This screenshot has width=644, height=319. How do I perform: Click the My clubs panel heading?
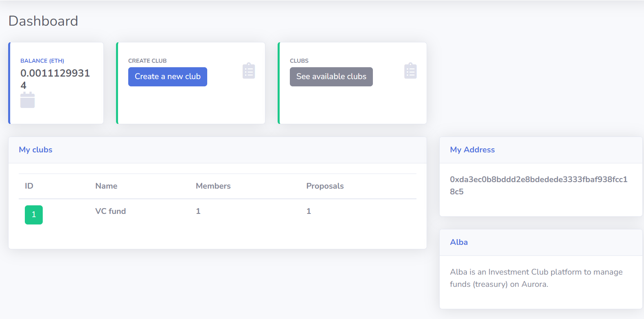[x=35, y=150]
